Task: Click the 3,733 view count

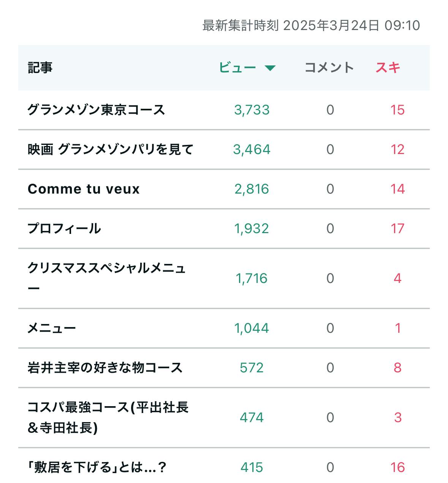Action: 252,110
